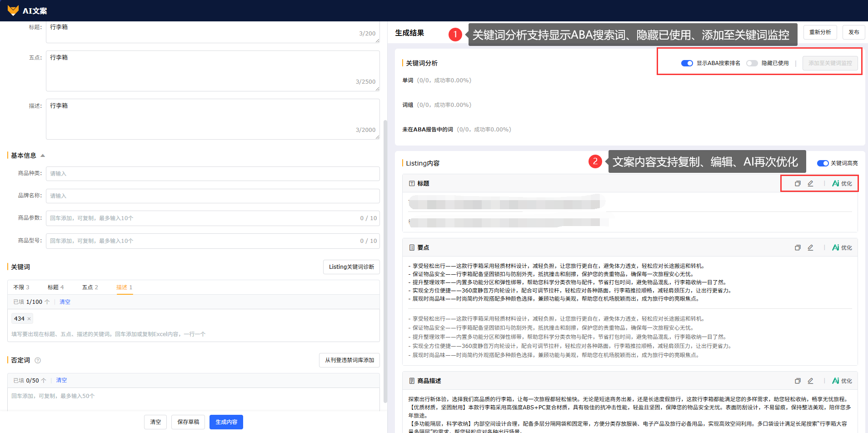The image size is (868, 433).
Task: Enable the 隐藏已使用 toggle
Action: tap(752, 63)
